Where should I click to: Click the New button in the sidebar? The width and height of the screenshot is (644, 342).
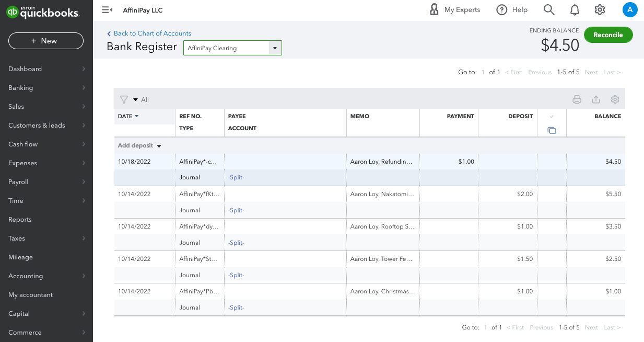[46, 41]
